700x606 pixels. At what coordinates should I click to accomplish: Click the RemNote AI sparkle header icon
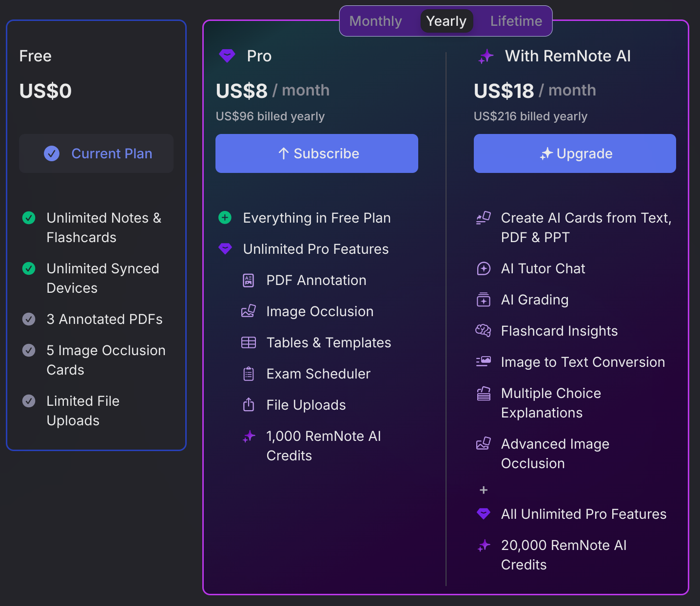486,57
